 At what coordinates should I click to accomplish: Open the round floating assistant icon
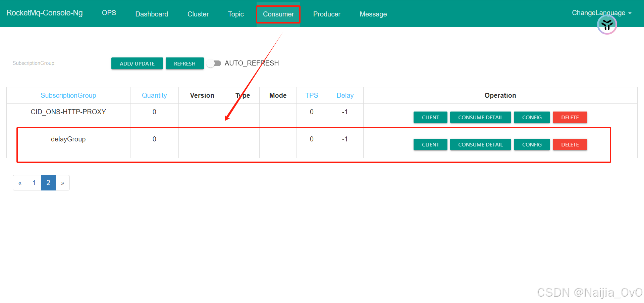click(607, 25)
